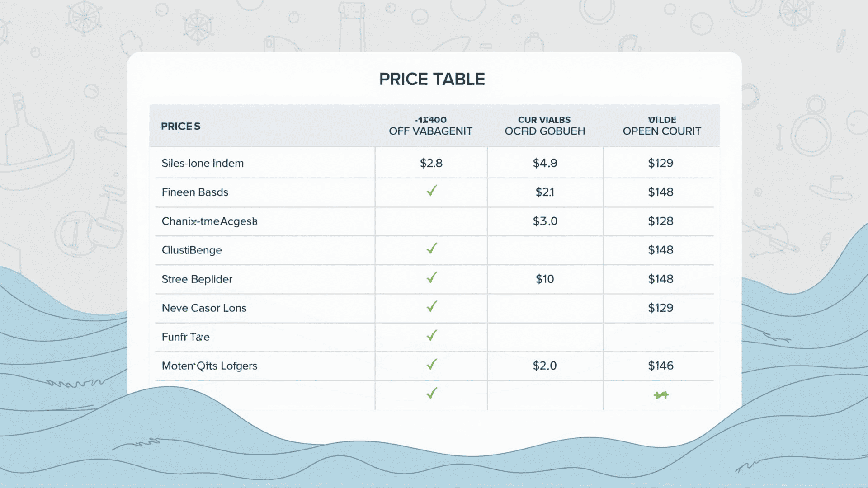The width and height of the screenshot is (868, 488).
Task: Click the checkmark in Stree Beplider row
Action: coord(432,277)
